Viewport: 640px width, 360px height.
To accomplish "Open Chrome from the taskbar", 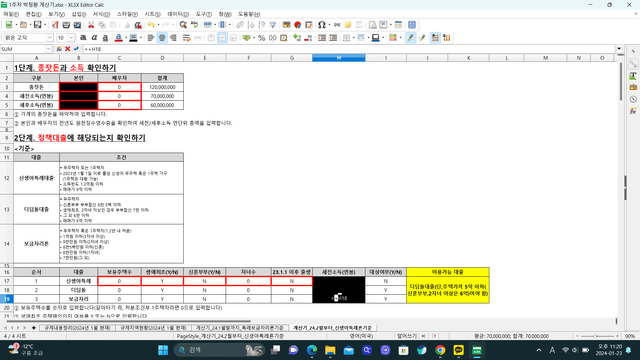I will tap(440, 350).
